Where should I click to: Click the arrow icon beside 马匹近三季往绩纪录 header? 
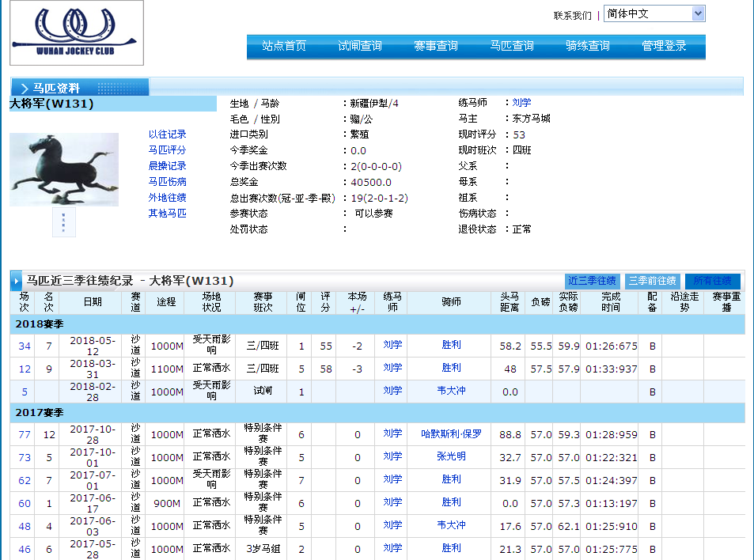coord(17,281)
